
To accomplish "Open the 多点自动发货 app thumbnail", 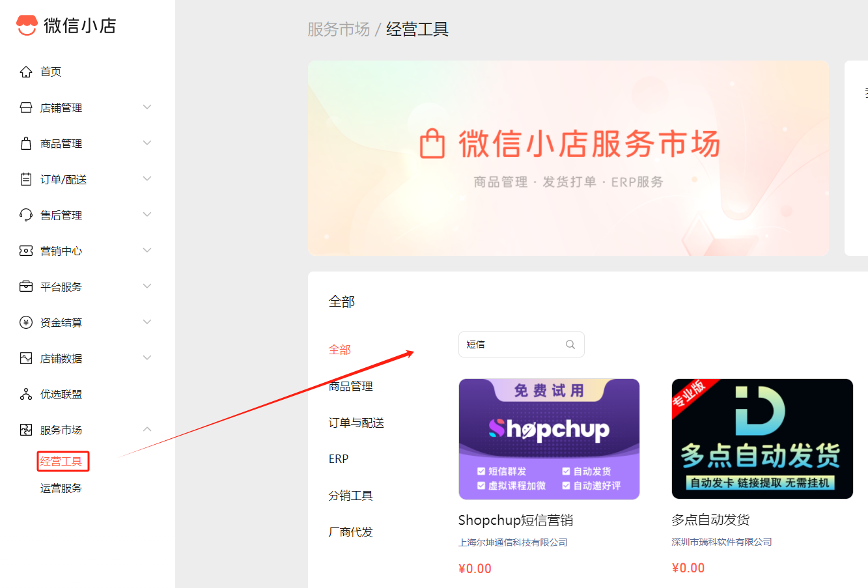I will 763,439.
